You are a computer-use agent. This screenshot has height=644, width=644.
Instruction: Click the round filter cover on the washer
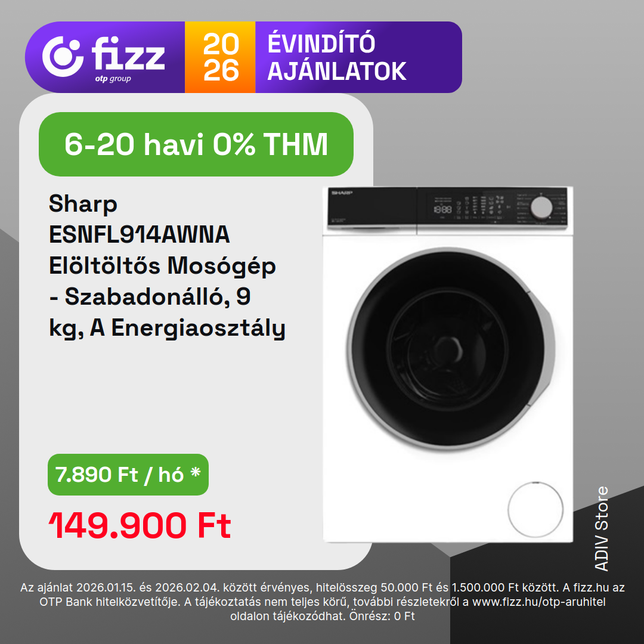[535, 509]
